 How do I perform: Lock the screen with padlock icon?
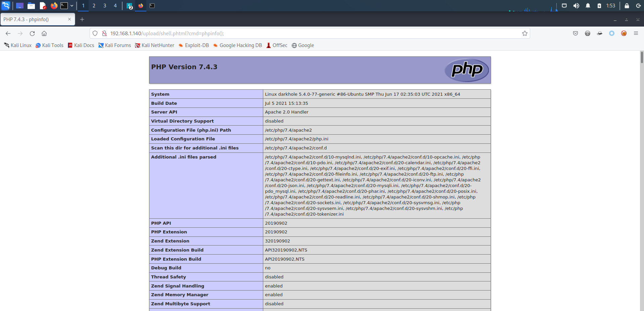coord(627,6)
